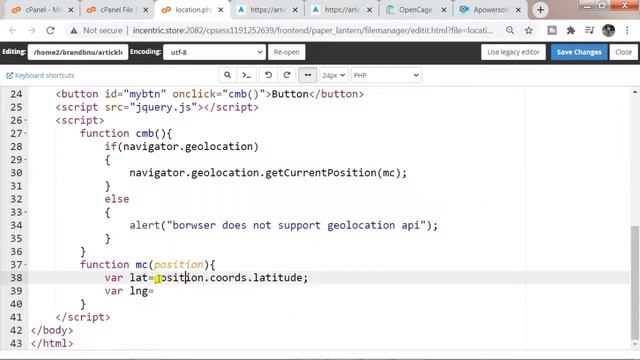Open the Keyboard shortcuts link
The width and height of the screenshot is (640, 360).
pos(40,76)
